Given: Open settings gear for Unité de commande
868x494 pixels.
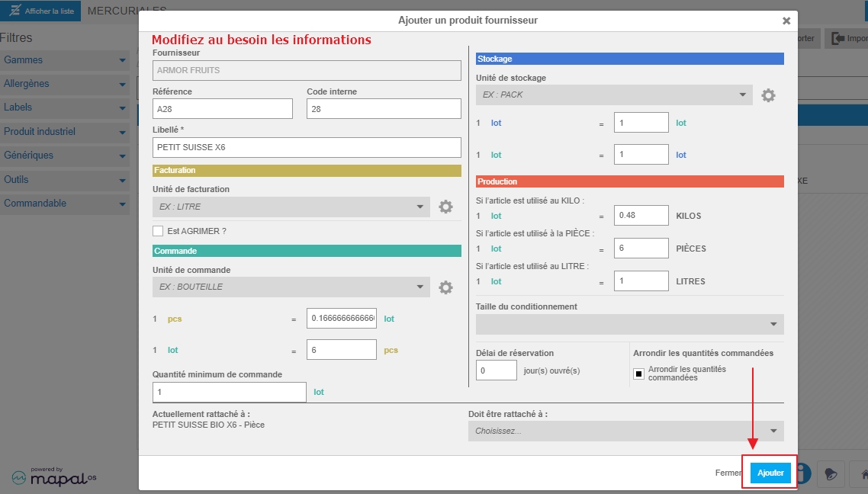Looking at the screenshot, I should click(x=445, y=287).
